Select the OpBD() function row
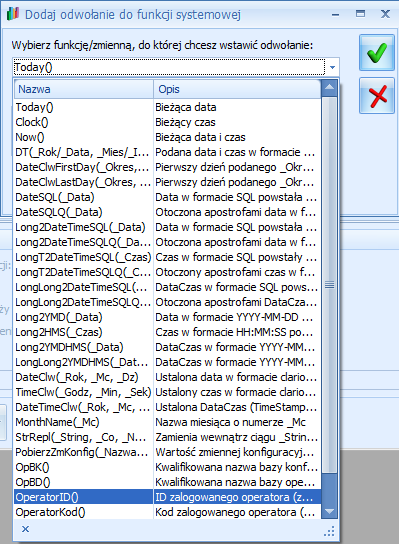399x544 pixels. [168, 482]
